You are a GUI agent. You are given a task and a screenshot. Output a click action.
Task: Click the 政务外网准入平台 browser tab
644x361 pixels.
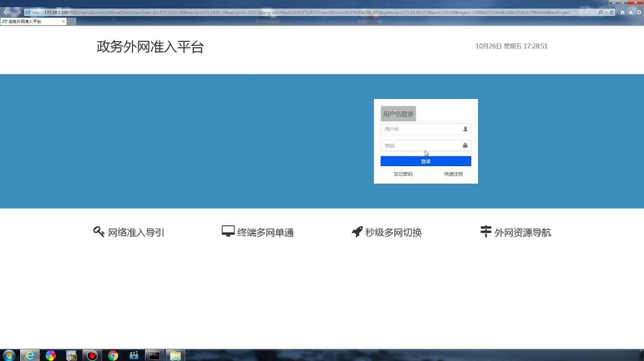(31, 21)
